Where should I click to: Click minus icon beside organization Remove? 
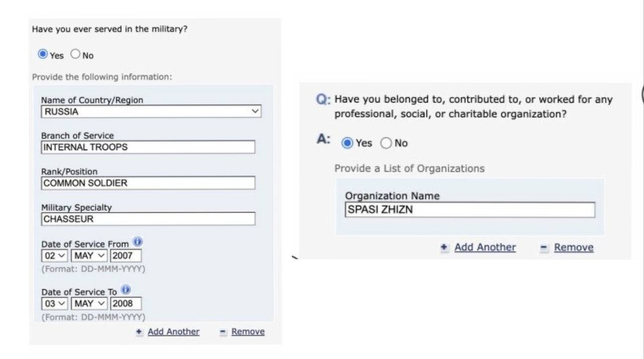543,247
